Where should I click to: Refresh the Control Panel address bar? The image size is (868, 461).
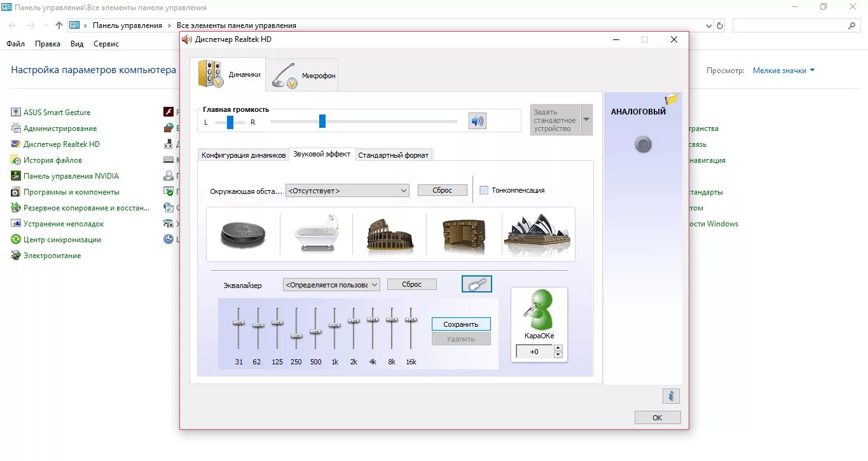720,25
